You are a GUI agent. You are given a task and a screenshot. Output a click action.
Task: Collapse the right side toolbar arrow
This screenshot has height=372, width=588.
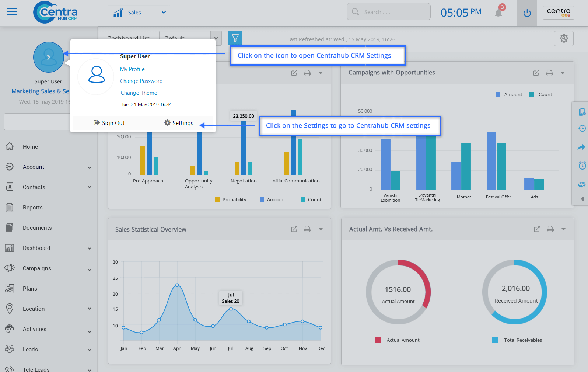[582, 199]
